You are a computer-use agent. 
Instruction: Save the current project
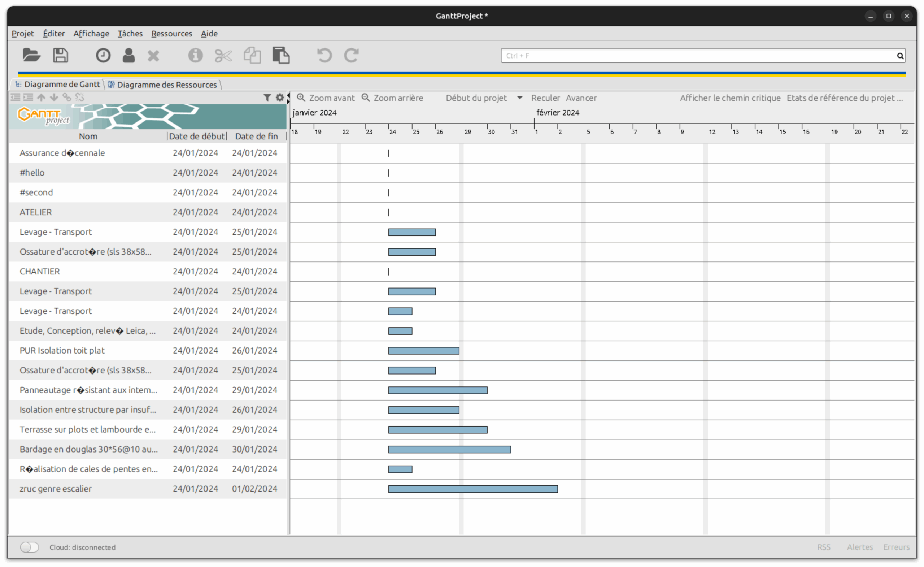(x=60, y=55)
